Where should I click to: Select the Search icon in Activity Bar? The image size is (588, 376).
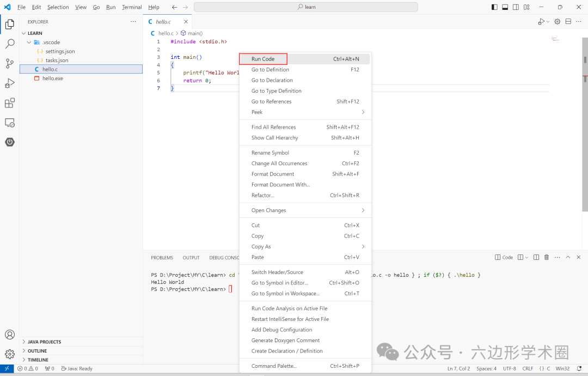tap(9, 44)
